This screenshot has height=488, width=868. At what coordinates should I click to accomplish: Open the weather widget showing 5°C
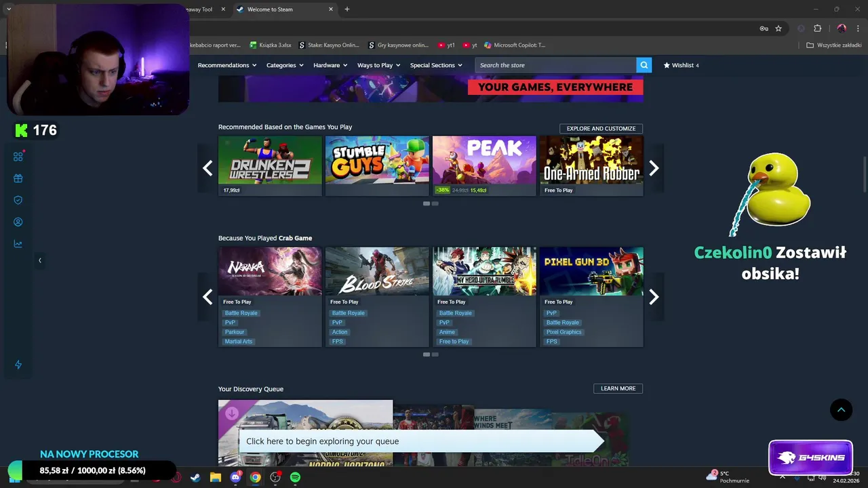[x=728, y=476]
